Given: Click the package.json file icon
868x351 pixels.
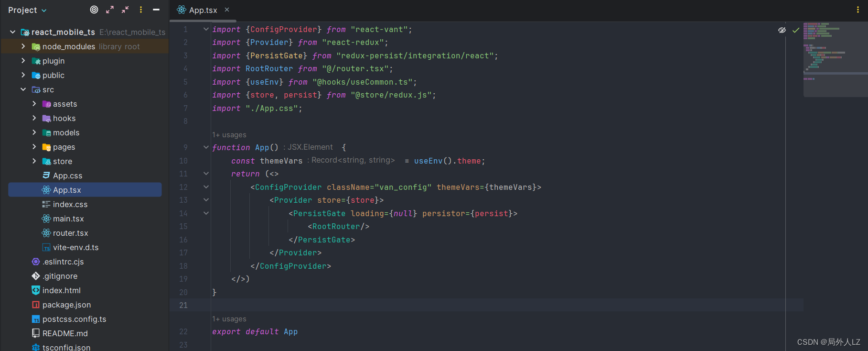Looking at the screenshot, I should tap(36, 305).
